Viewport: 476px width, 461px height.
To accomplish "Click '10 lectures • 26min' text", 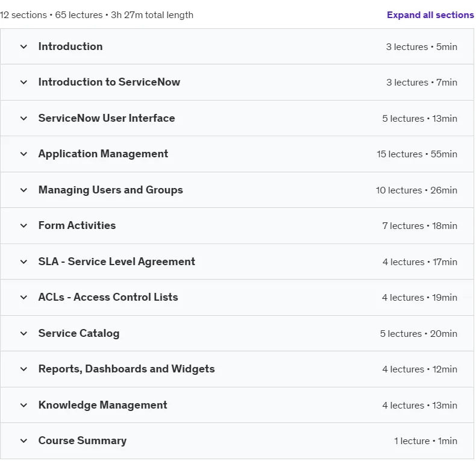I will click(x=416, y=190).
